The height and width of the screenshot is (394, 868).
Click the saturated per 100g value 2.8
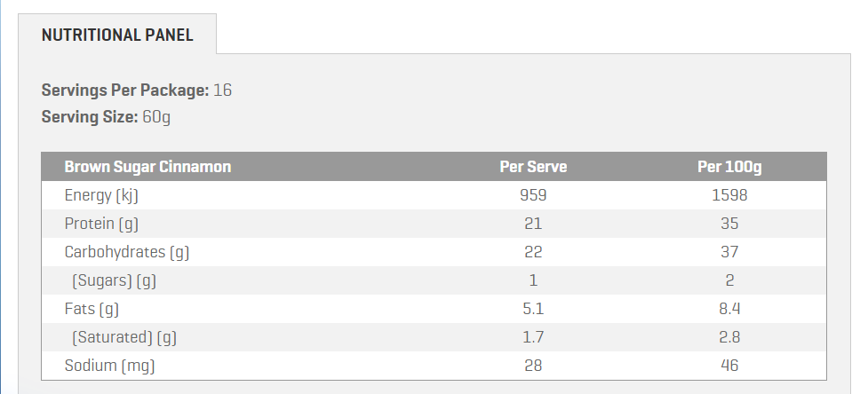pos(729,337)
